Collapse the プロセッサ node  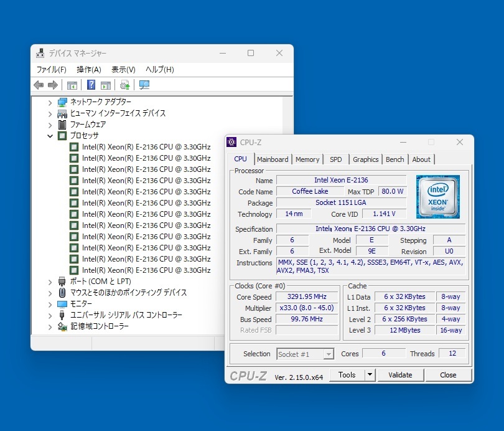50,136
